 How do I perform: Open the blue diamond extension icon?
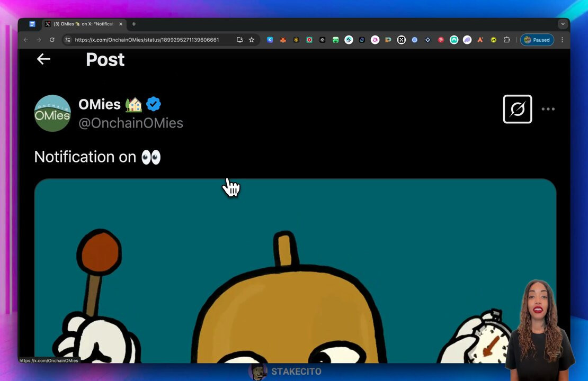pyautogui.click(x=428, y=40)
